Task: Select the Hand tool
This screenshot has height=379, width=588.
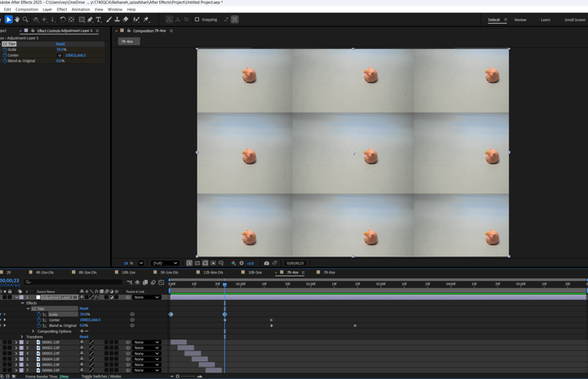Action: pos(17,19)
